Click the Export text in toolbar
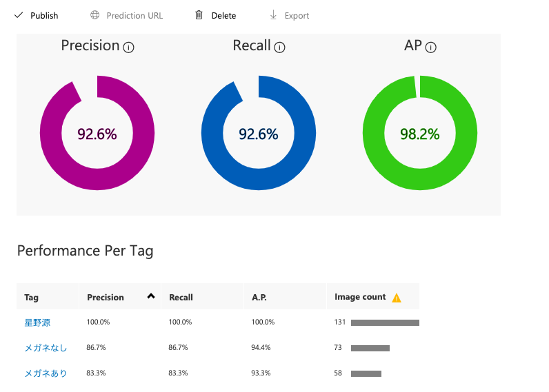549x392 pixels. coord(297,15)
